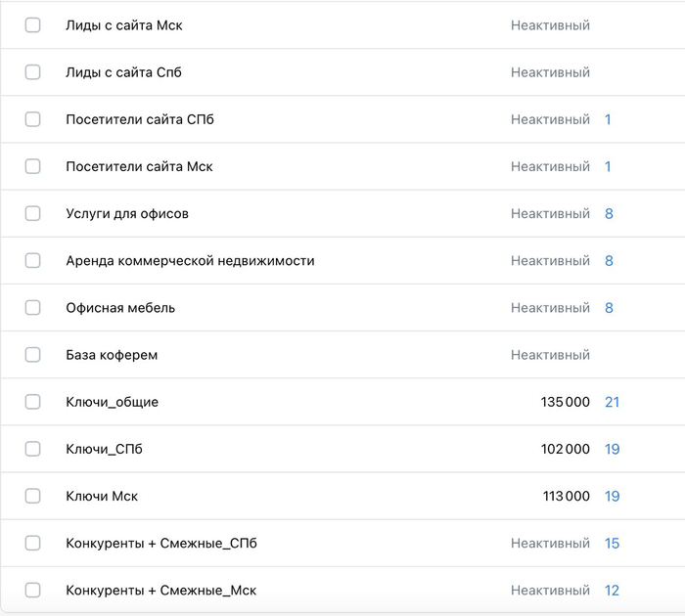This screenshot has height=616, width=685.
Task: Tick the Посетители сайта СПб checkbox
Action: pos(33,119)
